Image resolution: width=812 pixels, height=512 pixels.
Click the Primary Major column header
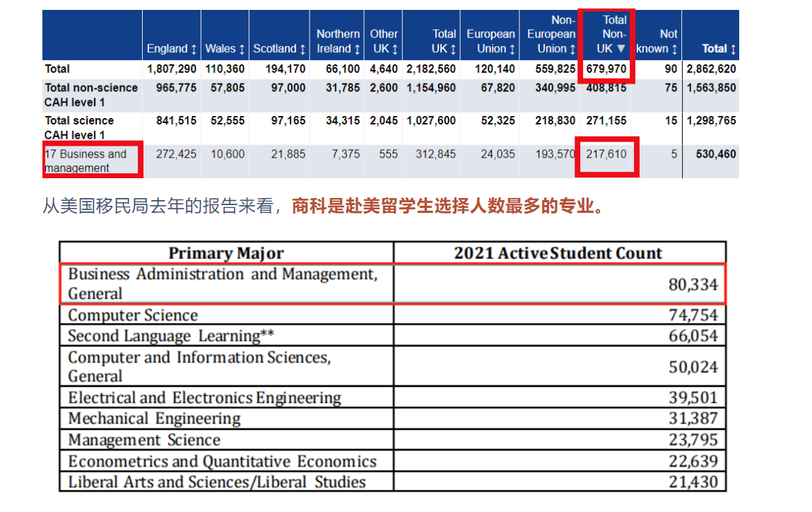click(226, 253)
